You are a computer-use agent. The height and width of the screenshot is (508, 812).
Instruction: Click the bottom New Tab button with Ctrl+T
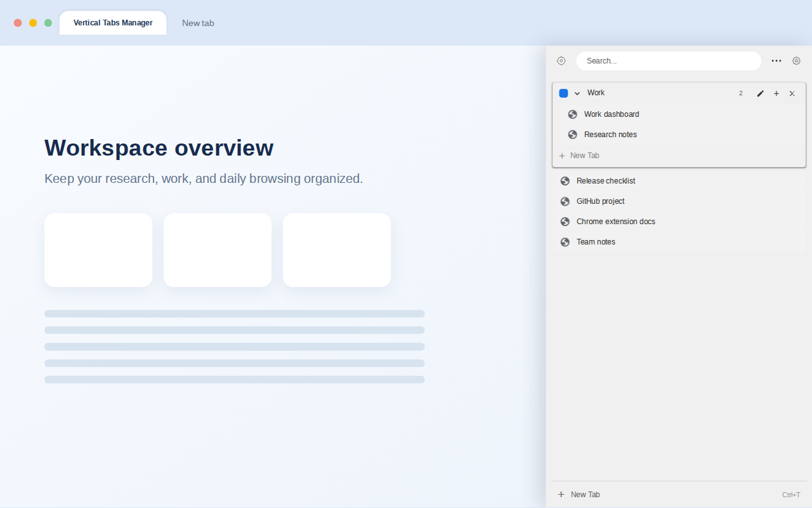coord(679,495)
